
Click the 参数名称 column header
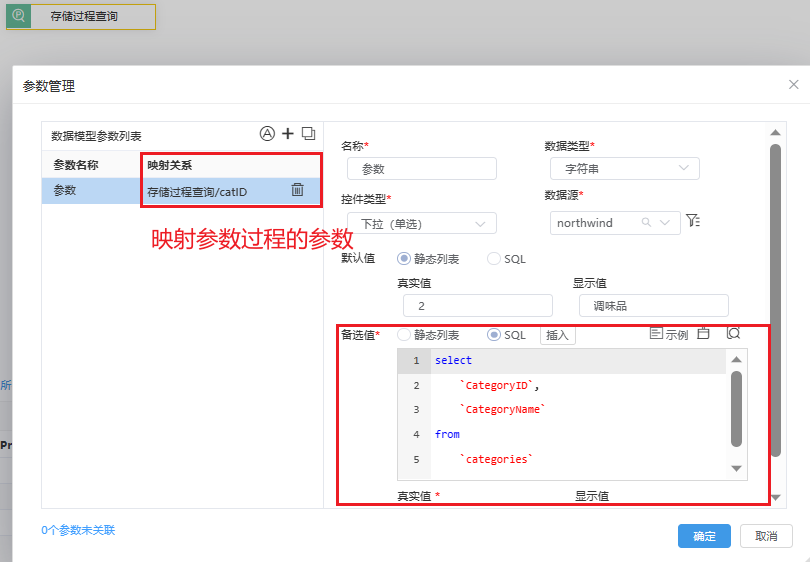(76, 165)
